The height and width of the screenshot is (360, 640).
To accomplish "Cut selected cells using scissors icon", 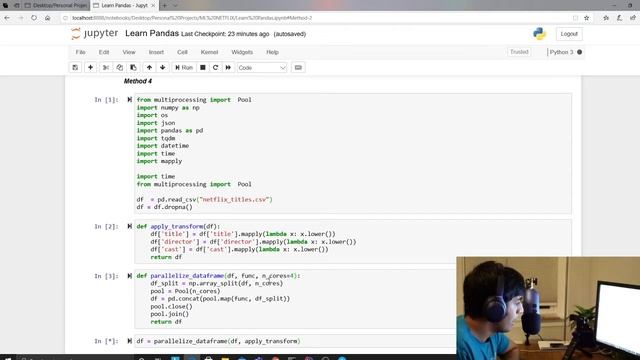I will coord(106,67).
